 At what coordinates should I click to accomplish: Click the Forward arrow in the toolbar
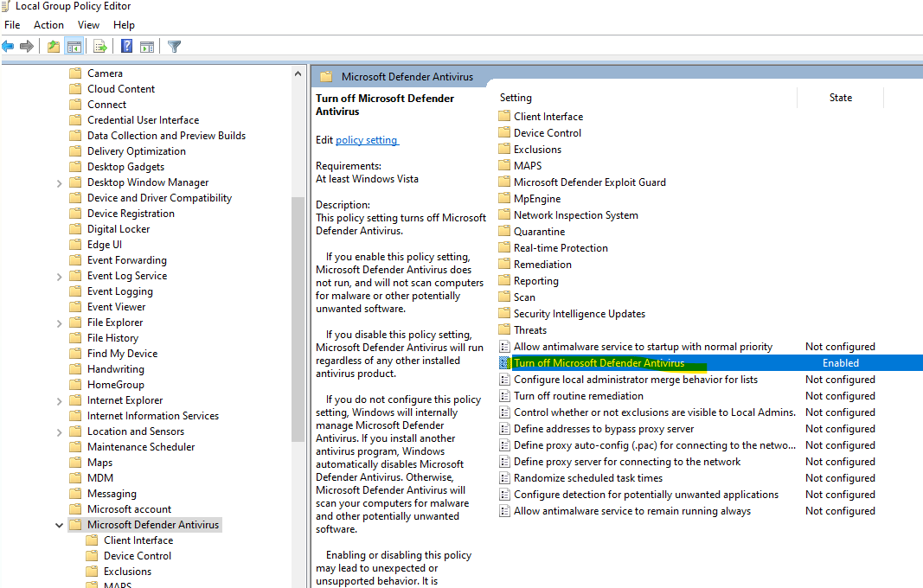[x=27, y=46]
